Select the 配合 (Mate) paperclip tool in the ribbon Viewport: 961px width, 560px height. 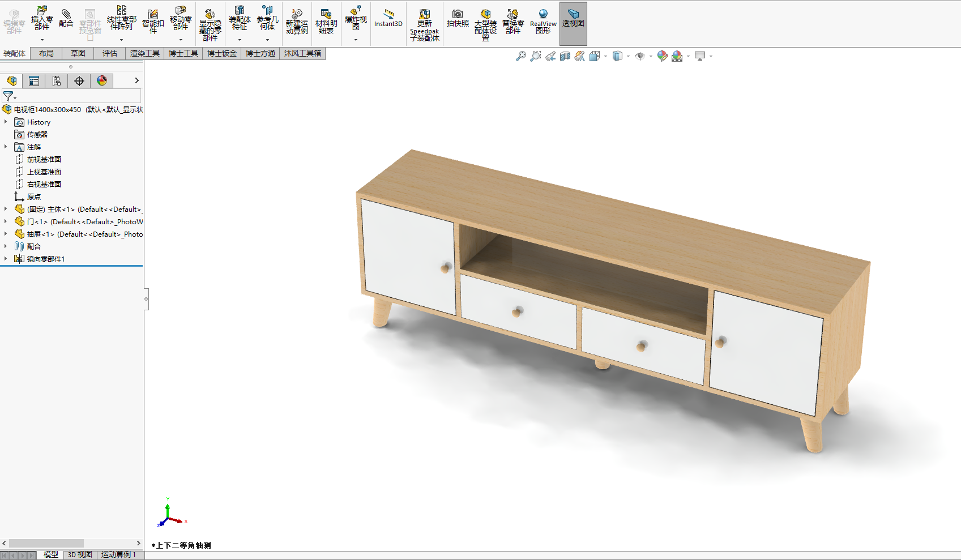(66, 18)
